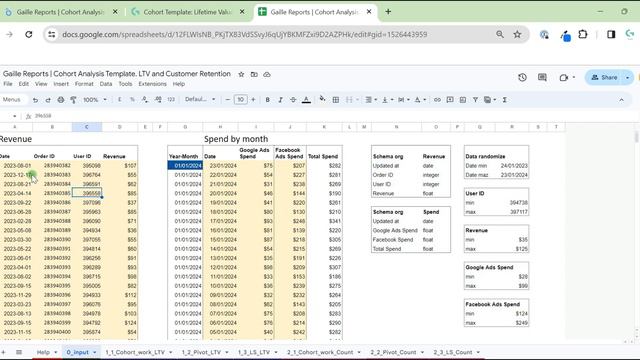Screen dimensions: 640x360
Task: Open the Functions sigma menu
Action: [x=504, y=100]
